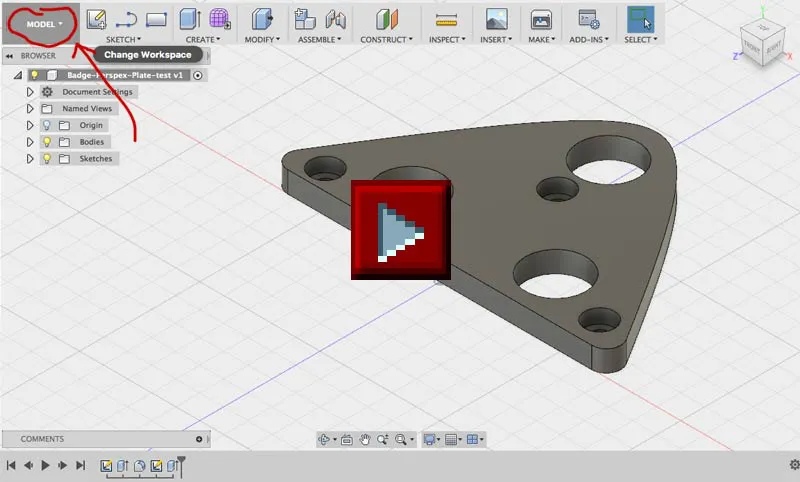
Task: Expand the Comments panel with plus button
Action: pyautogui.click(x=199, y=439)
